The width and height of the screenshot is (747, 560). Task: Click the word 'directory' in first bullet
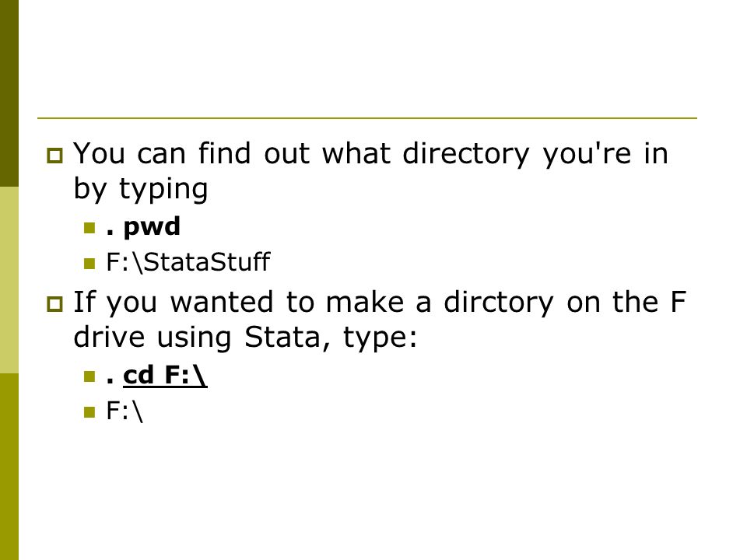pyautogui.click(x=466, y=156)
